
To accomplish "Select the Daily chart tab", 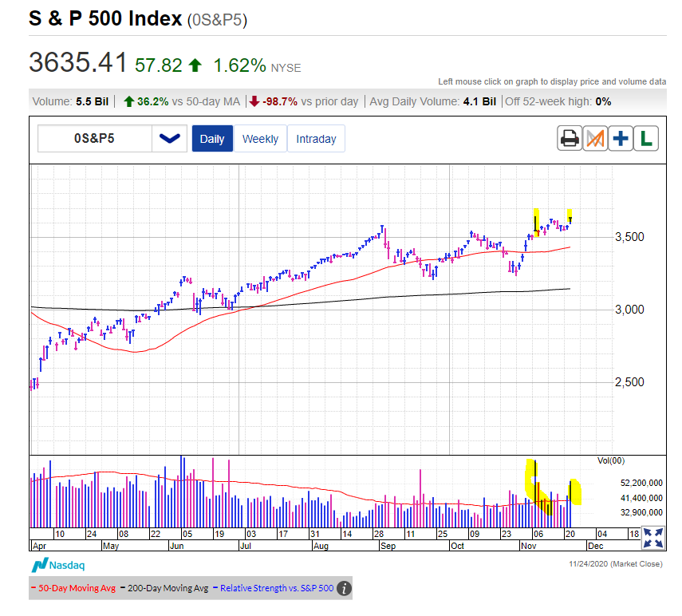I will pyautogui.click(x=212, y=138).
